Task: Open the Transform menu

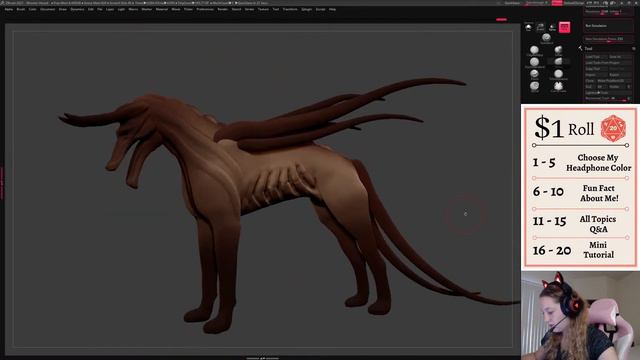Action: pos(290,9)
